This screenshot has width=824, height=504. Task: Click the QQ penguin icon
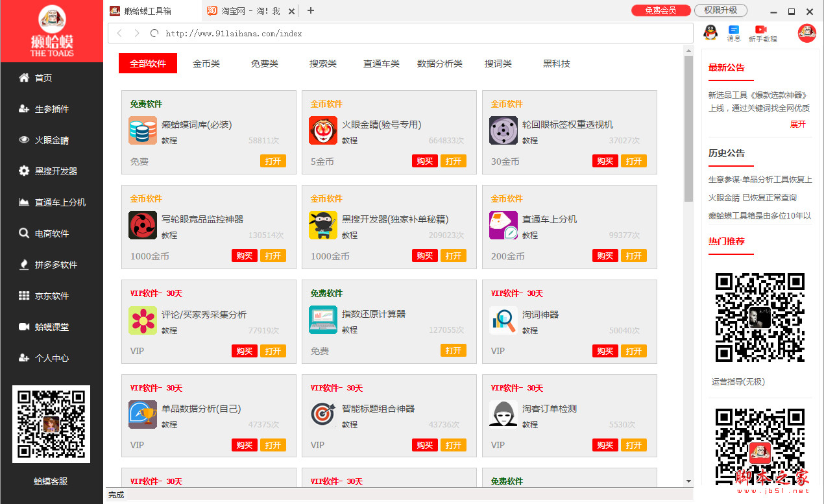click(710, 32)
